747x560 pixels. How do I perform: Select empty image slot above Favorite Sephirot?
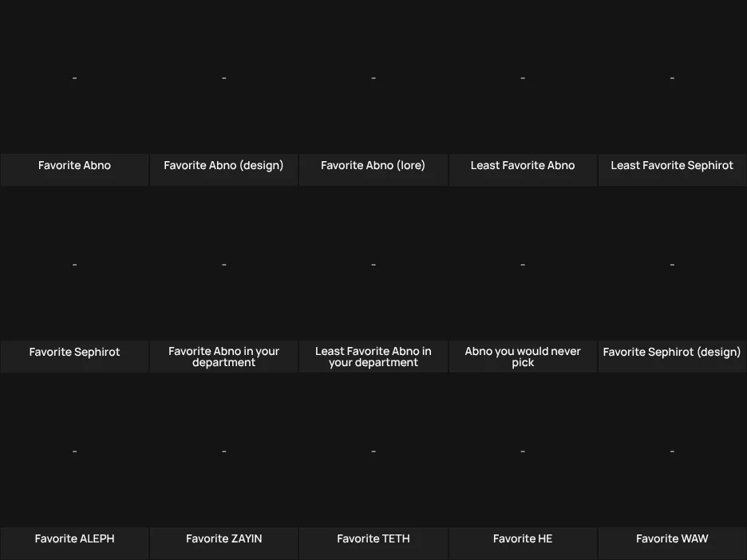(74, 264)
